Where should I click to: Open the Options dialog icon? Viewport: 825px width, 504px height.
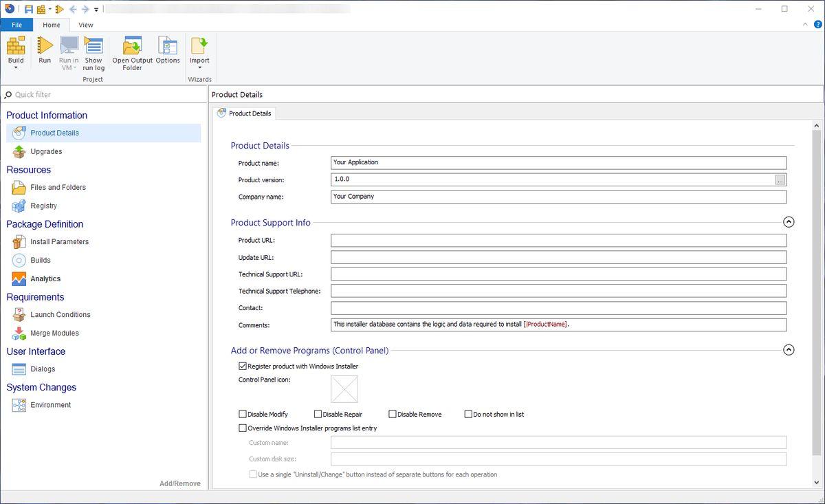point(168,46)
